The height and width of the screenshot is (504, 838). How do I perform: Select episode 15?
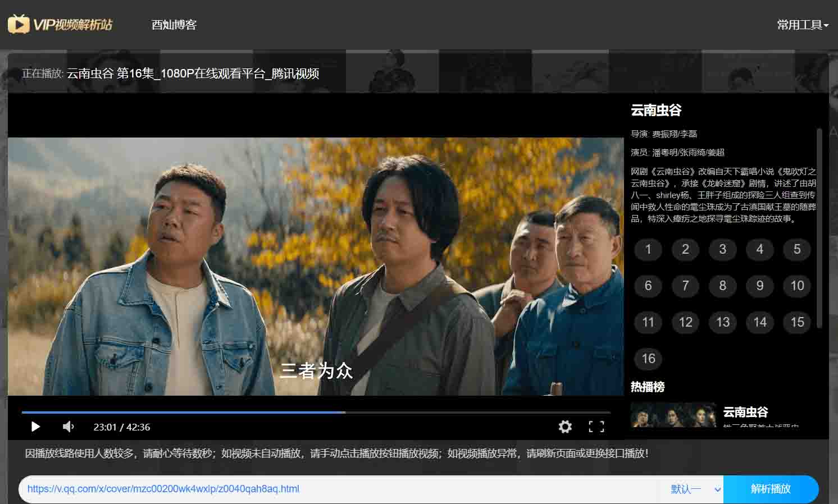coord(797,322)
